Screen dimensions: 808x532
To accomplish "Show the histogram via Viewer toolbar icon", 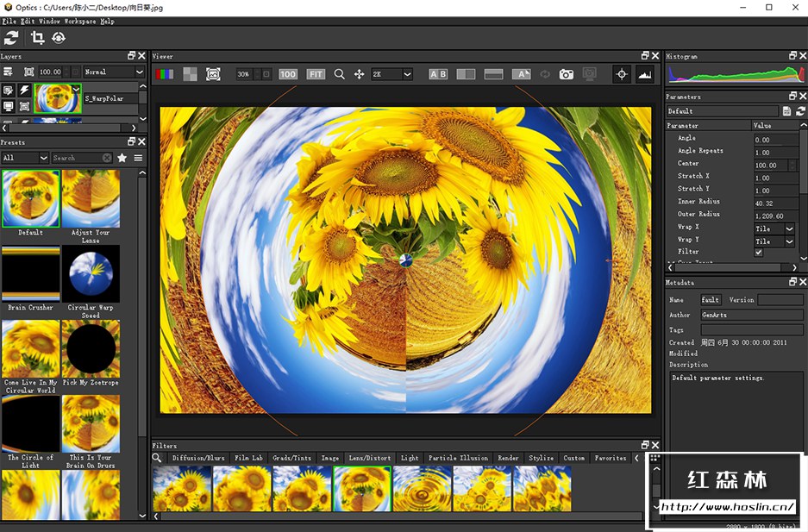I will [644, 74].
